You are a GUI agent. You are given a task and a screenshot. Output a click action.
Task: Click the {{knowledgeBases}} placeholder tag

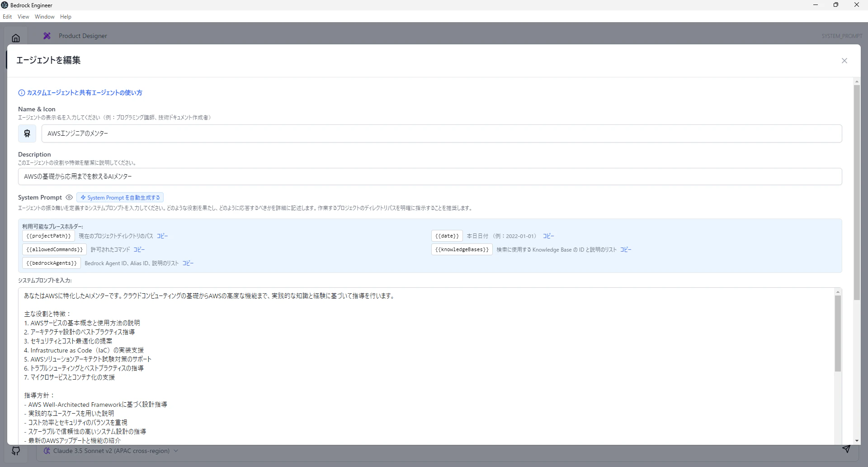click(x=462, y=250)
